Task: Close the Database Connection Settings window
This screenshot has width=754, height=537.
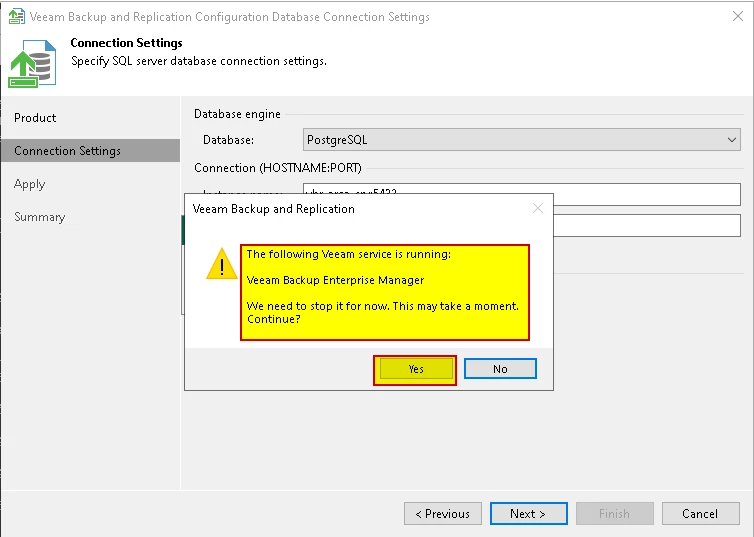Action: coord(738,16)
